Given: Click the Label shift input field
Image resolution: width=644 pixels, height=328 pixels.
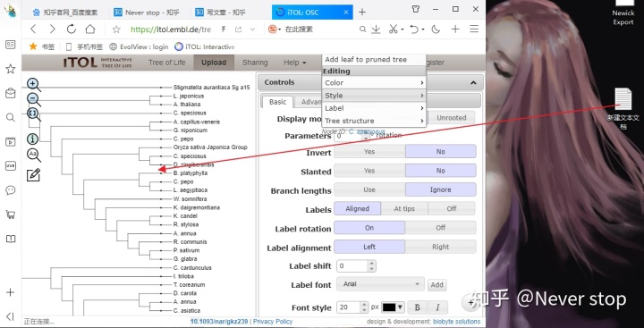Looking at the screenshot, I should point(352,266).
